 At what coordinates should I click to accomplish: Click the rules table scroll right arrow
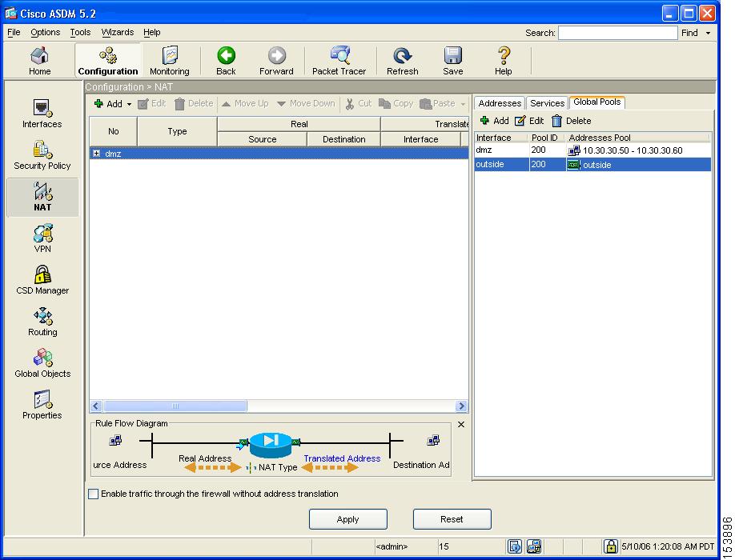[x=461, y=406]
